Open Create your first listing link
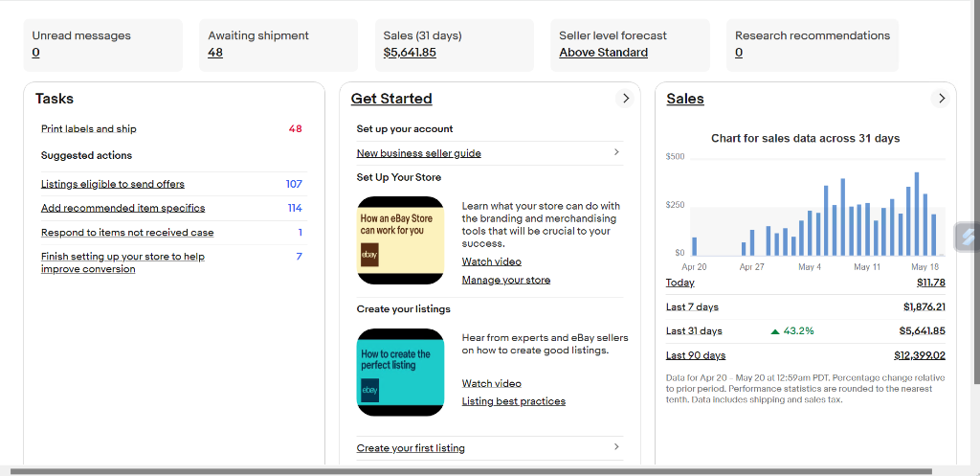 click(411, 448)
